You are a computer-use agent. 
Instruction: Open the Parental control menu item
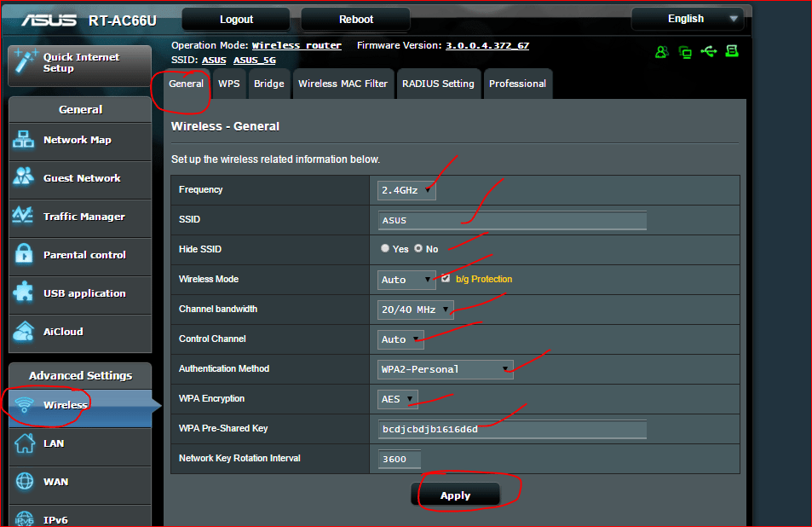pos(80,255)
